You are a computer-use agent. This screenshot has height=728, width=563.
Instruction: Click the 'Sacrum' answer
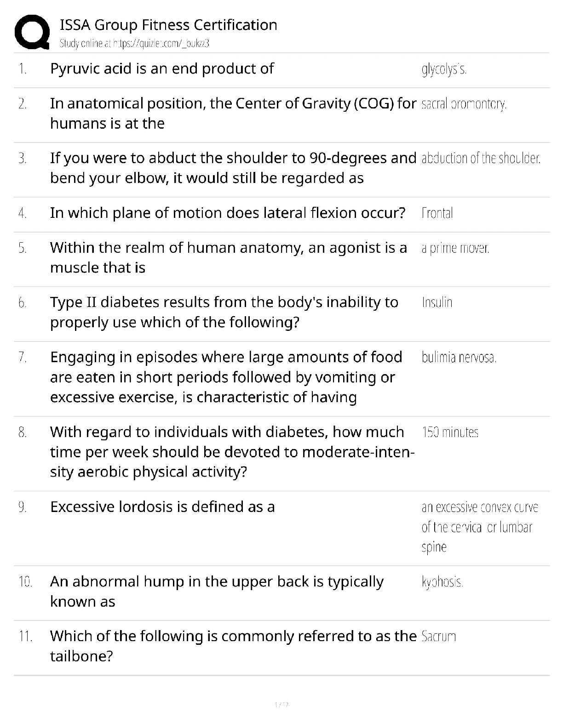(439, 637)
